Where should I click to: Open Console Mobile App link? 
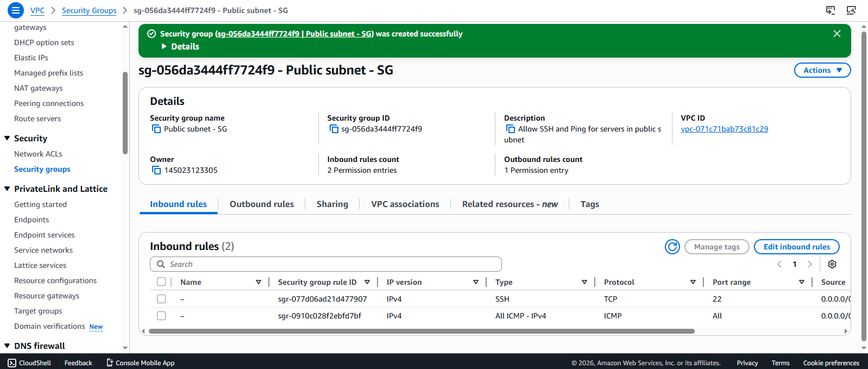coord(140,363)
